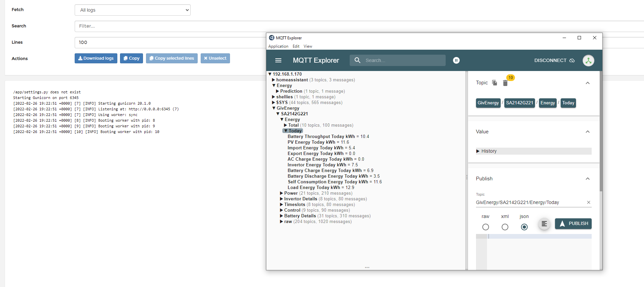Pause MQTT updates with the pause icon
The width and height of the screenshot is (644, 287).
click(x=456, y=60)
